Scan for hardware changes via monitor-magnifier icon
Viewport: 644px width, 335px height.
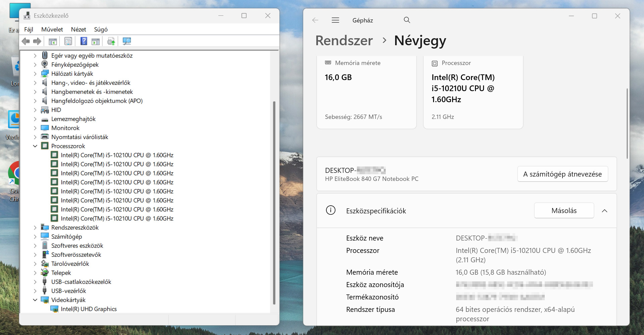[x=127, y=41]
